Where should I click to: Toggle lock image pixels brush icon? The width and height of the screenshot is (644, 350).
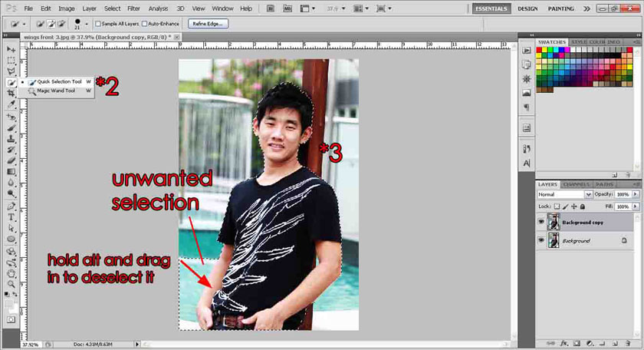click(x=566, y=206)
